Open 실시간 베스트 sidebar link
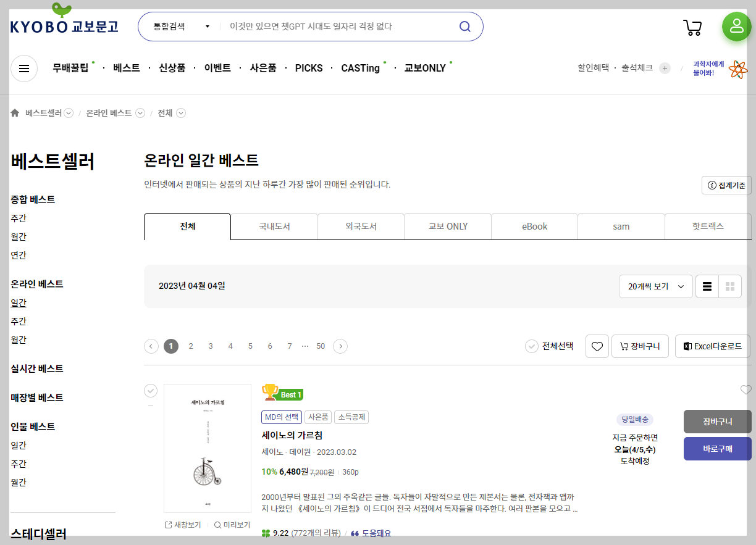This screenshot has width=756, height=545. (37, 368)
